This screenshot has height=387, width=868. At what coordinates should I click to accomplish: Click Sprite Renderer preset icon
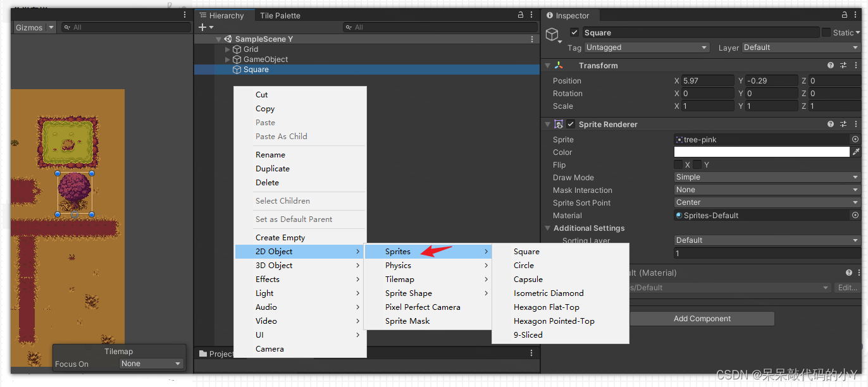point(843,125)
